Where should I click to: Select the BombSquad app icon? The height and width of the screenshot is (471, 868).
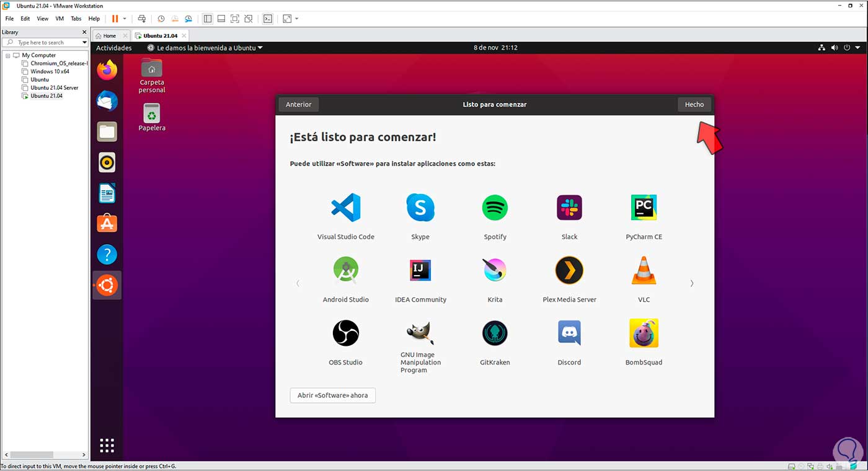(644, 333)
